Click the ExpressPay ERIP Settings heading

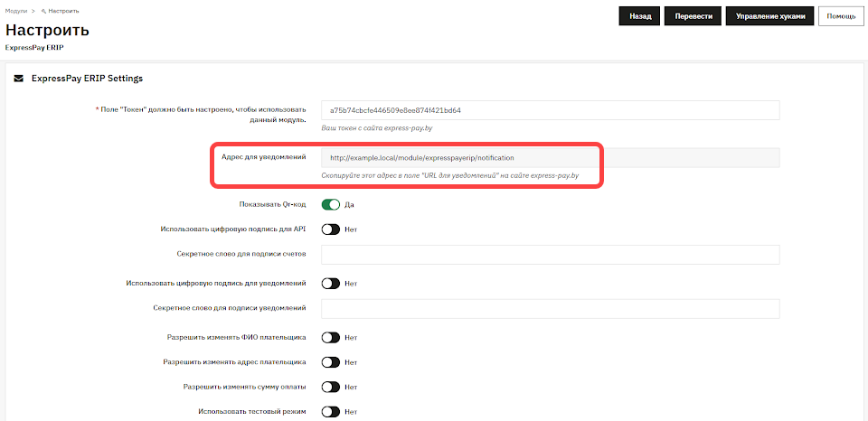[88, 79]
